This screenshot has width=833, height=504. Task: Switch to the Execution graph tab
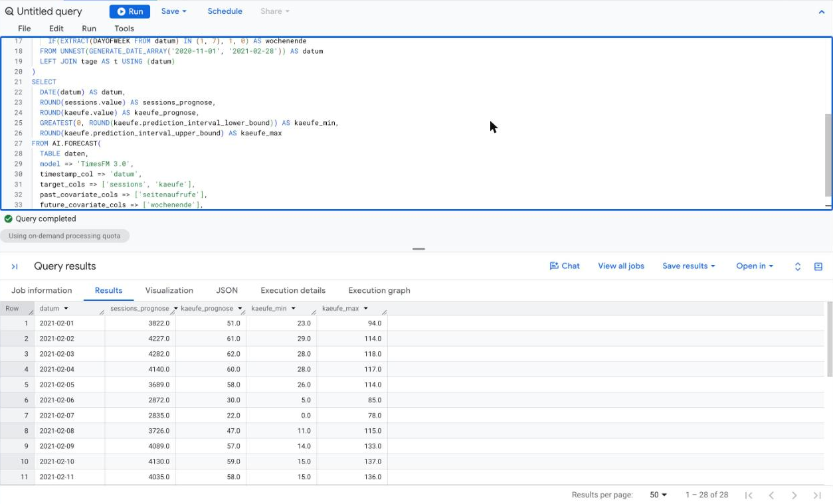tap(379, 290)
